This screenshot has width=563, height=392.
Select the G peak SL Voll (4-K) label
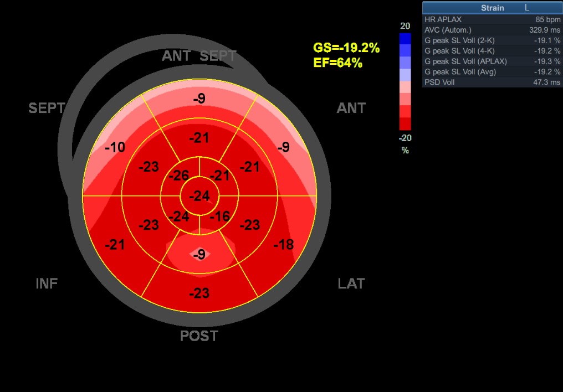click(459, 51)
